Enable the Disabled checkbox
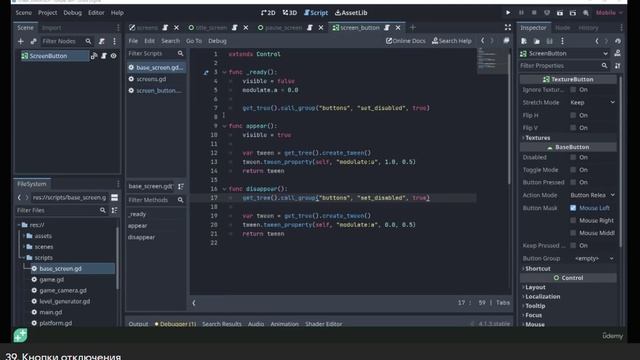This screenshot has width=640, height=360. click(x=573, y=157)
